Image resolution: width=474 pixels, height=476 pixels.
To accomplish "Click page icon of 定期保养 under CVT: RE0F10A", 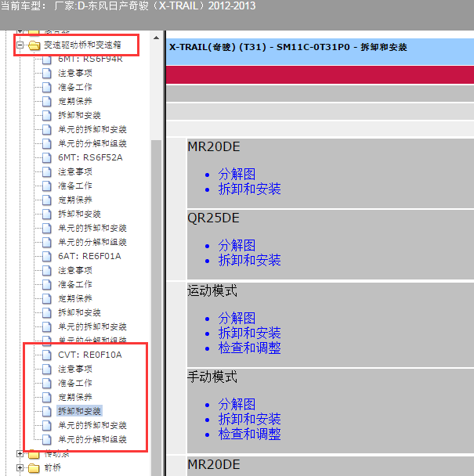I will pyautogui.click(x=47, y=397).
